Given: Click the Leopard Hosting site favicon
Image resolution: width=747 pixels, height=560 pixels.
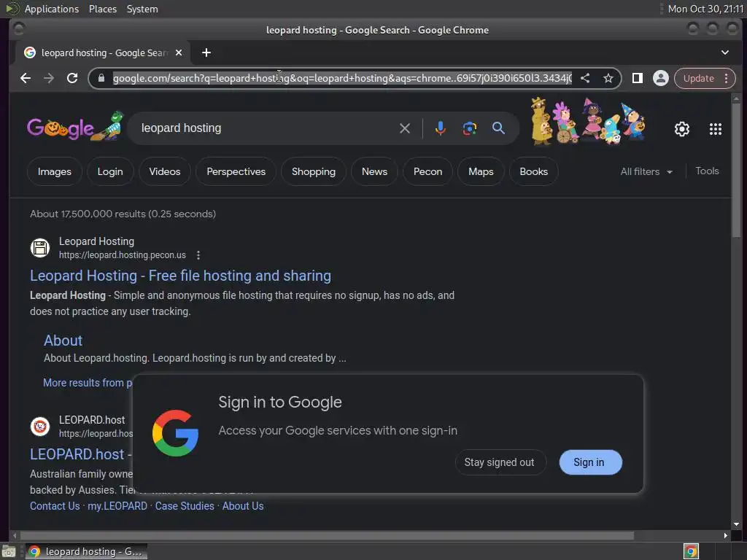Looking at the screenshot, I should tap(40, 248).
